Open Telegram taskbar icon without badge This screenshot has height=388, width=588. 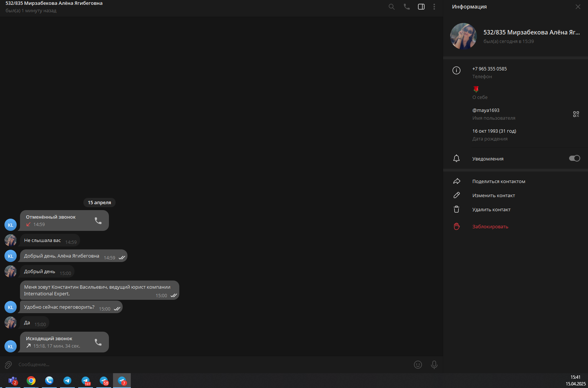tap(67, 381)
